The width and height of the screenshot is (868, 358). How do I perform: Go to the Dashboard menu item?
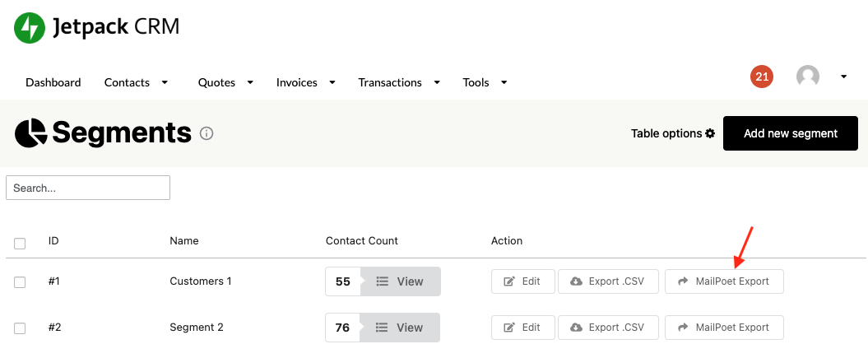53,82
